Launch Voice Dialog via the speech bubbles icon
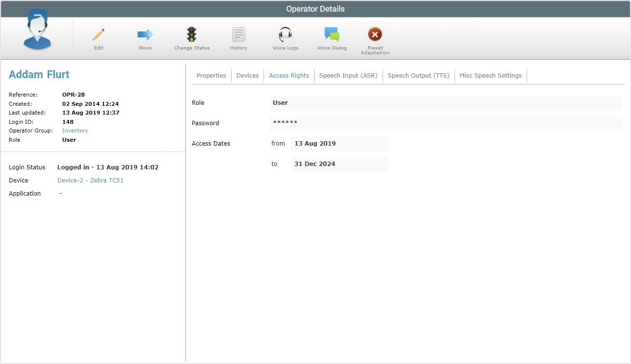Screen dimensions: 631x364 coord(332,34)
